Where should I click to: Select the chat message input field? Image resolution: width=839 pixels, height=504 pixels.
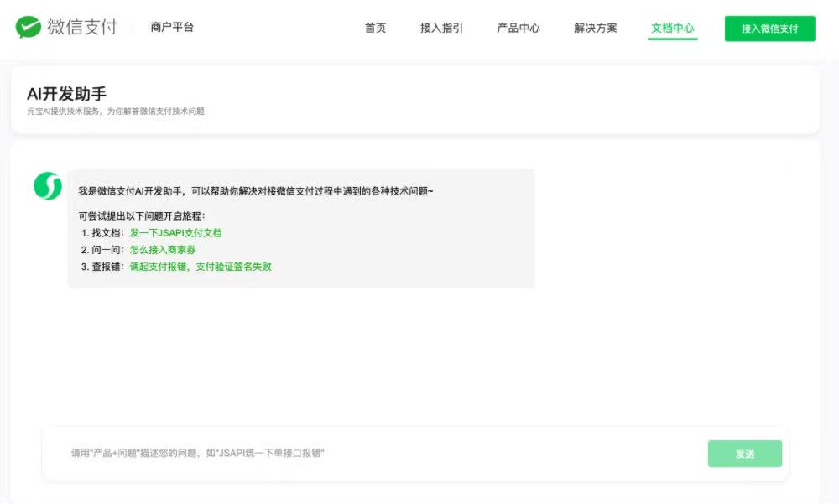coord(336,453)
